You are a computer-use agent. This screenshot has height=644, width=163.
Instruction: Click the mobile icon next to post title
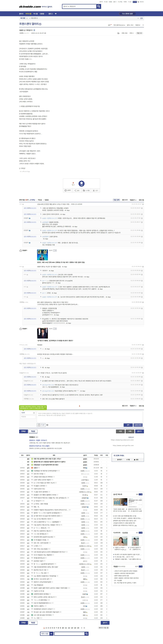[34, 30]
